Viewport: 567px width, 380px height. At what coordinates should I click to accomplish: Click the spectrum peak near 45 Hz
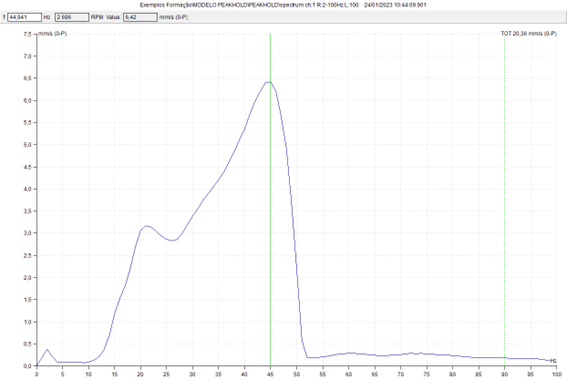[x=269, y=82]
